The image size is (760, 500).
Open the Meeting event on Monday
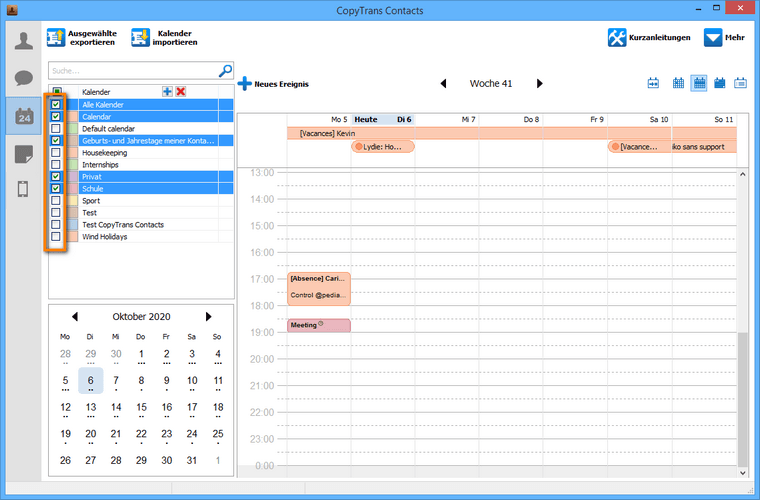click(318, 325)
